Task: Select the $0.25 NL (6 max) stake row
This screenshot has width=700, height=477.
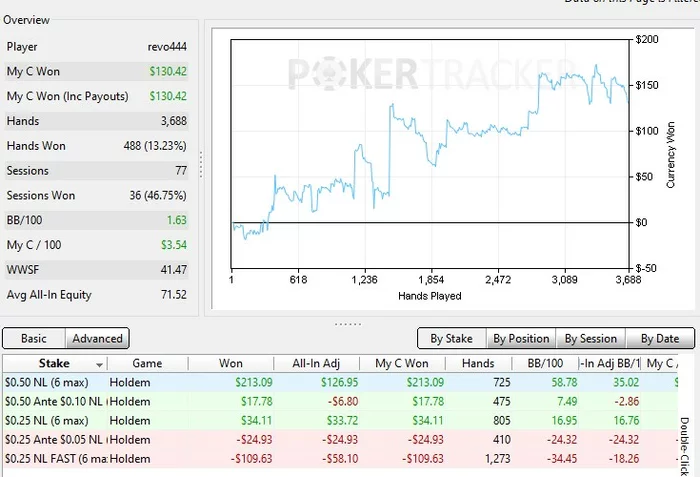Action: point(340,420)
